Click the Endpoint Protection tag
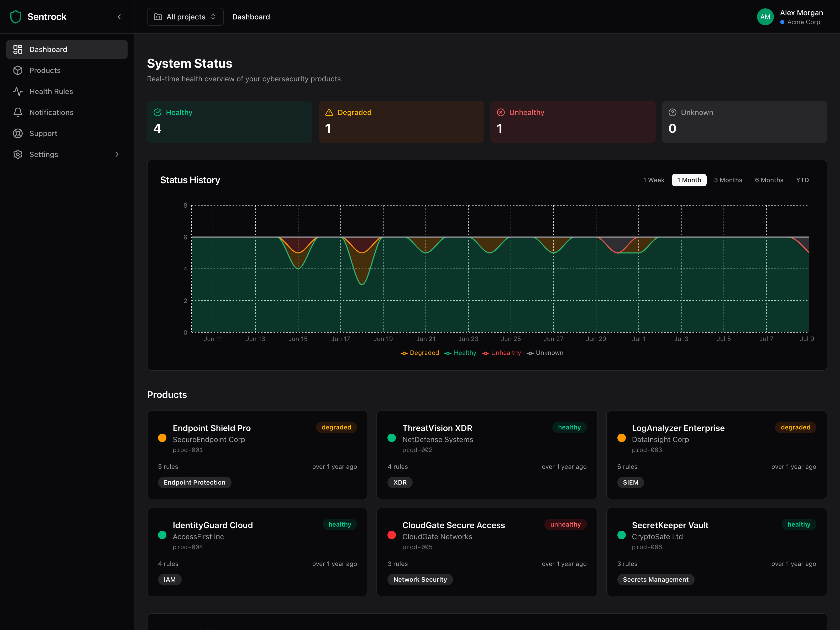840x630 pixels. tap(195, 482)
